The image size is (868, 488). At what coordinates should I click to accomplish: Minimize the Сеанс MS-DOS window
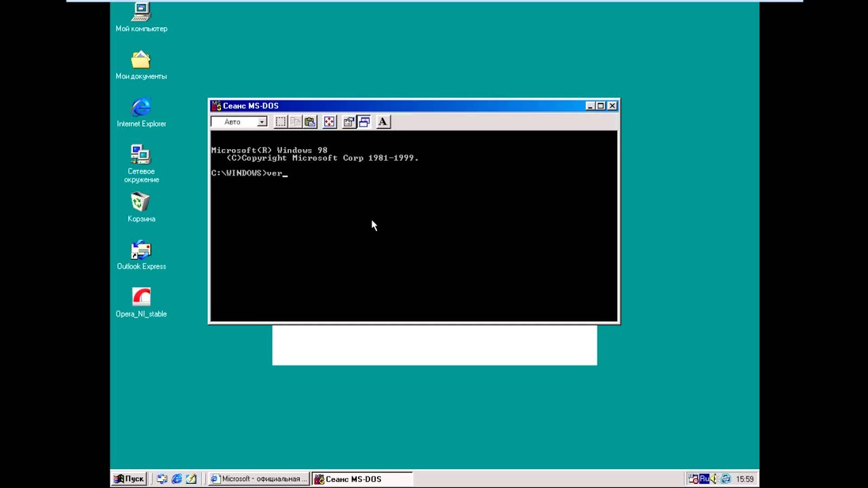coord(590,106)
